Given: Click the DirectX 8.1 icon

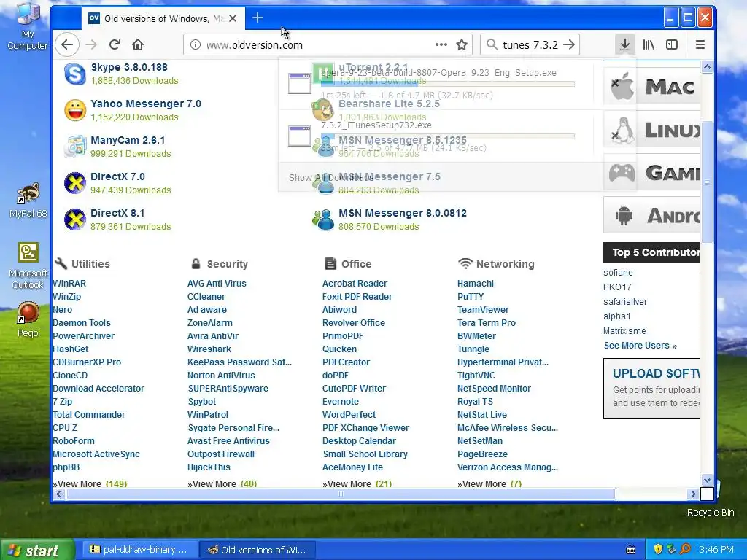Looking at the screenshot, I should click(x=75, y=219).
